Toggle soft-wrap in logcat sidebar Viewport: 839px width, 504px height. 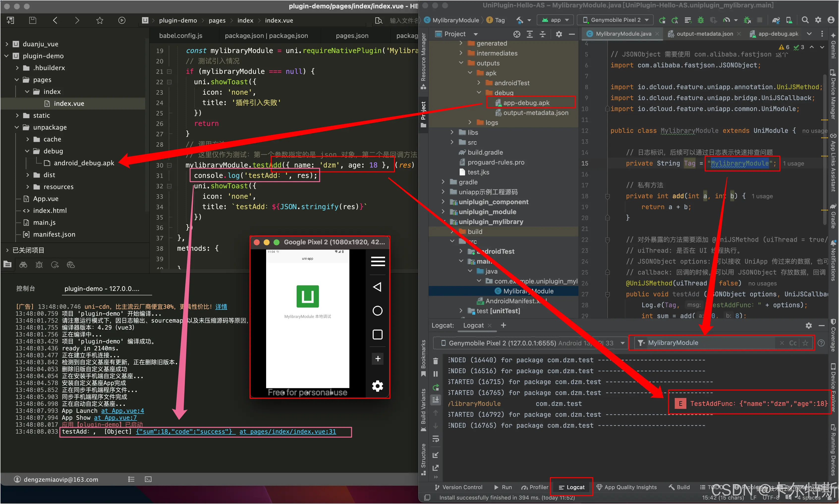(x=435, y=439)
